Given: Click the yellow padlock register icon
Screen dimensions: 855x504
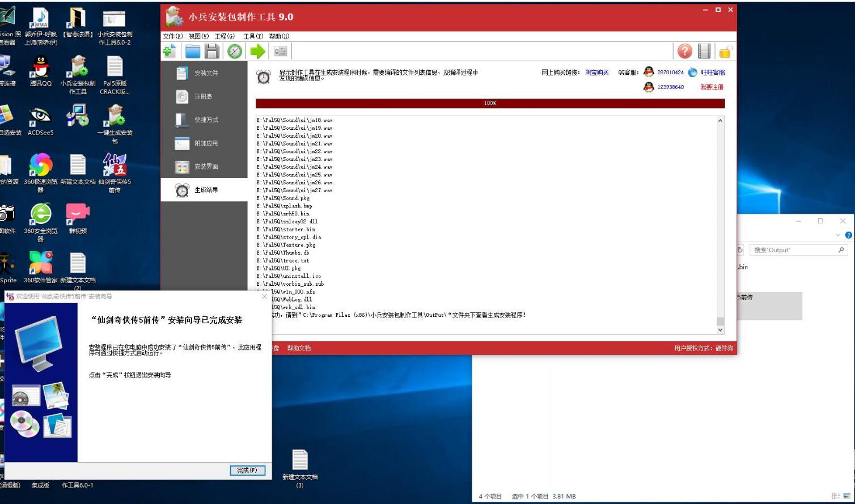Looking at the screenshot, I should (x=725, y=52).
